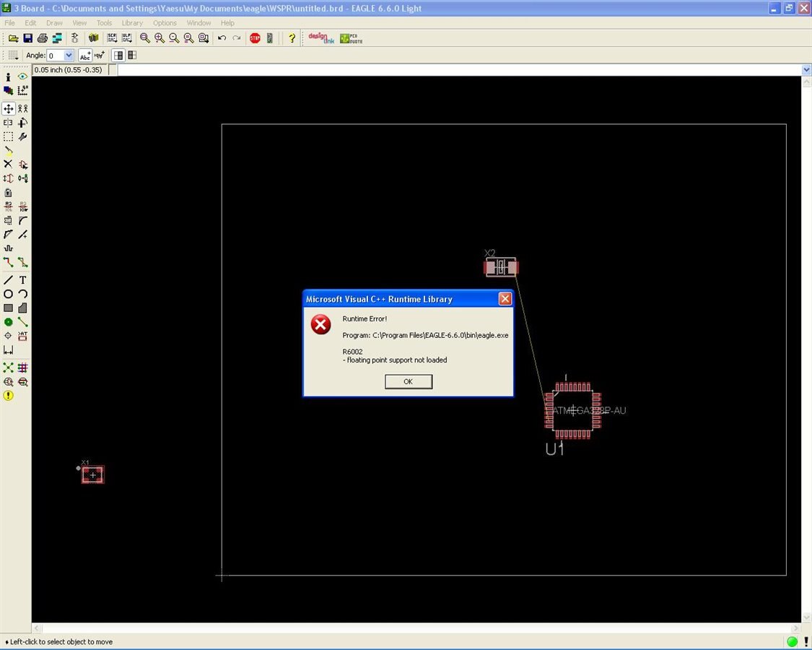
Task: Click the Undo arrow icon
Action: point(222,38)
